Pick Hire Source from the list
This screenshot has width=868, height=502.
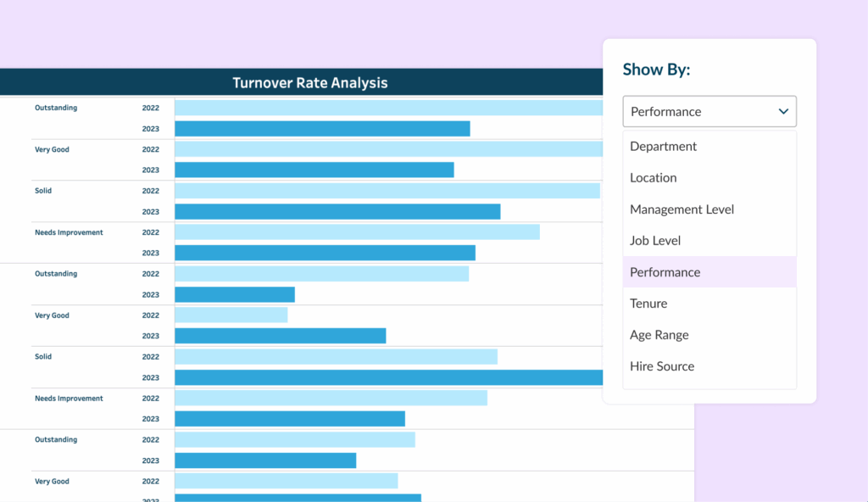(x=662, y=366)
